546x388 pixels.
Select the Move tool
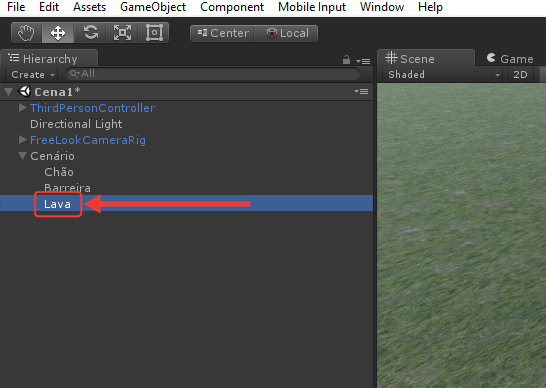click(58, 33)
